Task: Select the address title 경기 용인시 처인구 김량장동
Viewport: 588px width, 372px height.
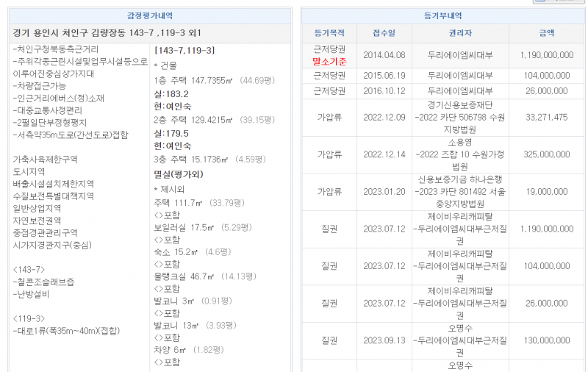Action: click(x=107, y=34)
